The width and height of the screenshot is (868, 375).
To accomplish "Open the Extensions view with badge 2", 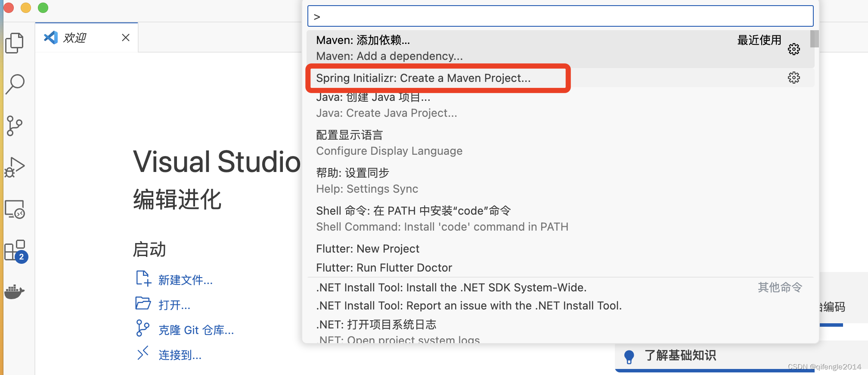I will pyautogui.click(x=16, y=251).
